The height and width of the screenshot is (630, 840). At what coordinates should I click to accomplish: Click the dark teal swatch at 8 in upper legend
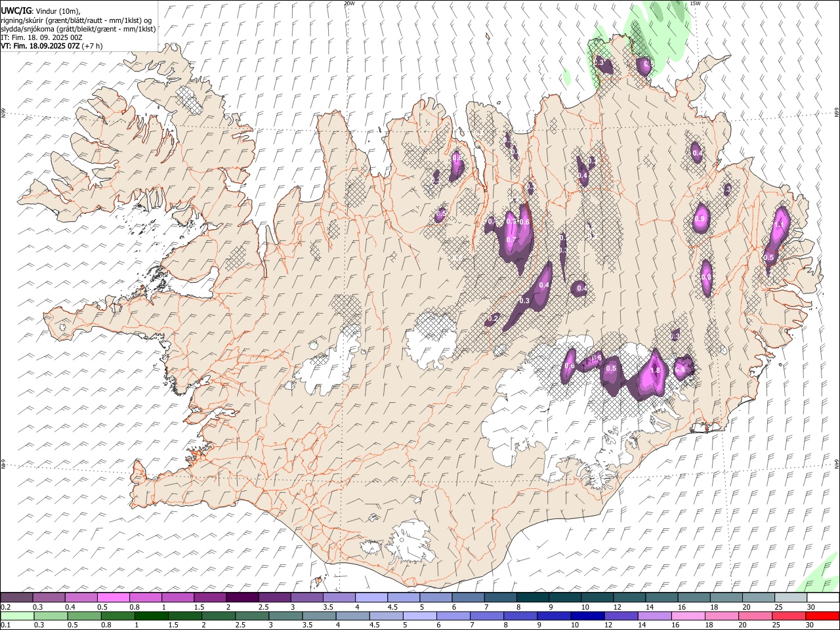532,598
